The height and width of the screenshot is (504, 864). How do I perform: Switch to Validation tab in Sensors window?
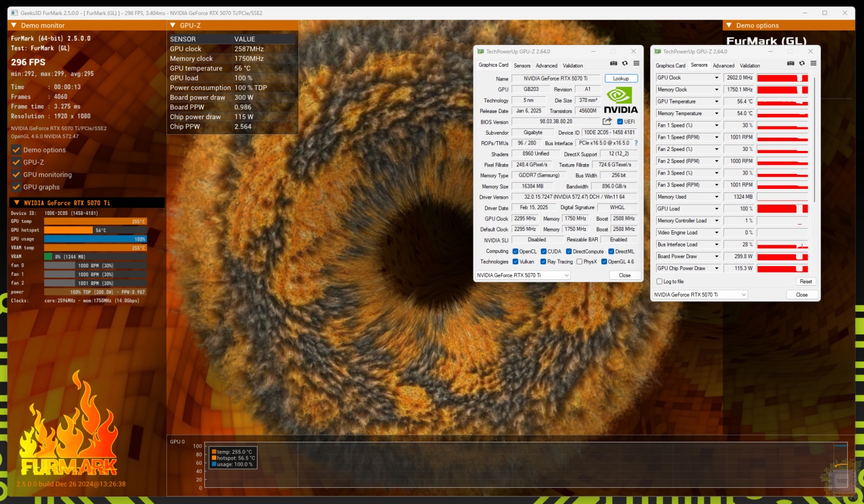tap(750, 66)
